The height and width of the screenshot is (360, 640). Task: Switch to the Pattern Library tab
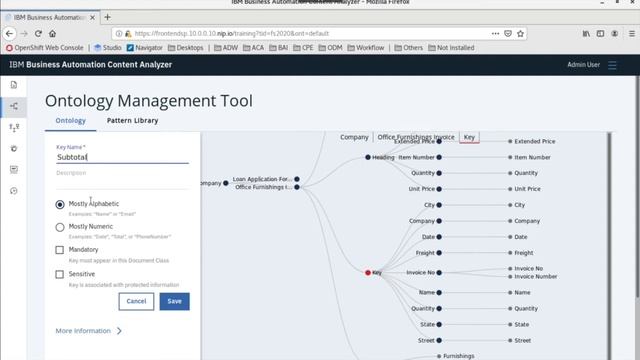[x=133, y=121]
